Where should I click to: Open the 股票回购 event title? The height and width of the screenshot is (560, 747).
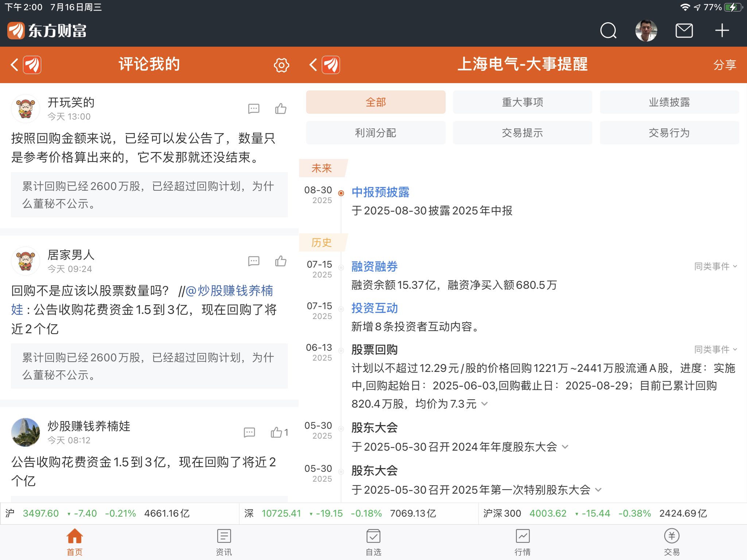(x=375, y=350)
